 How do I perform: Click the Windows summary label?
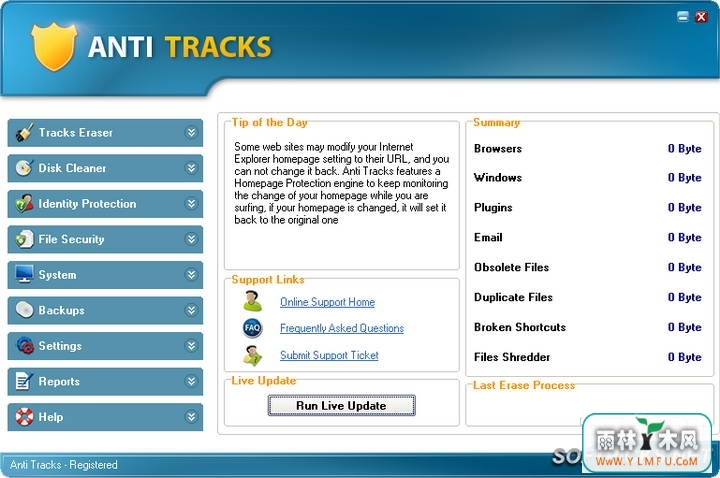click(x=498, y=178)
